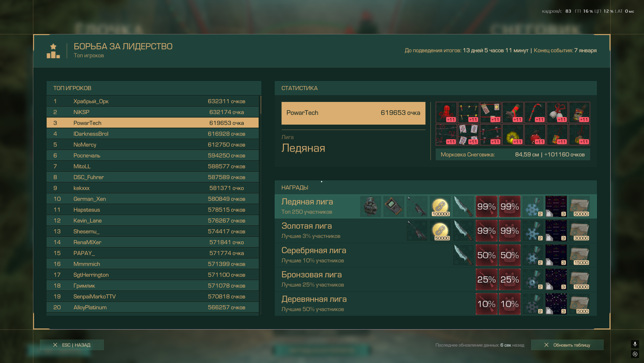Select player row MitoLL
Image resolution: width=644 pixels, height=363 pixels.
click(x=152, y=166)
